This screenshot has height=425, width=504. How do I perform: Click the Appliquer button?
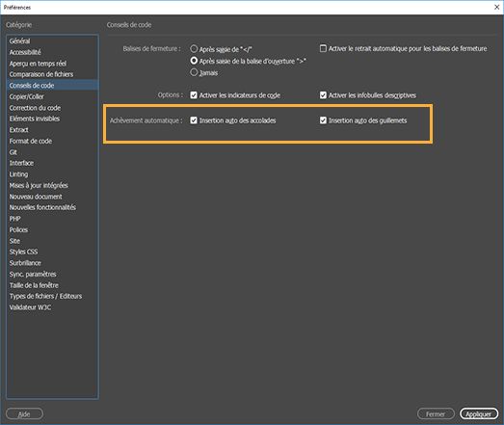(x=479, y=413)
